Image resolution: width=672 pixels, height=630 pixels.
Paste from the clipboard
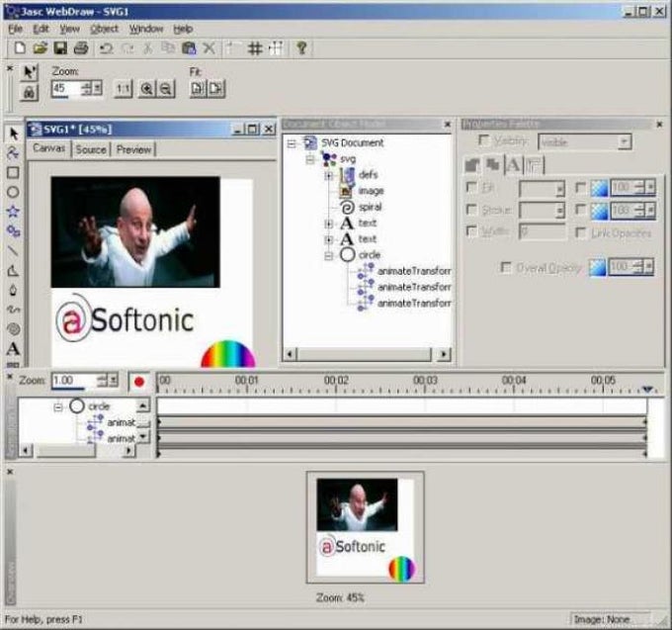point(189,48)
